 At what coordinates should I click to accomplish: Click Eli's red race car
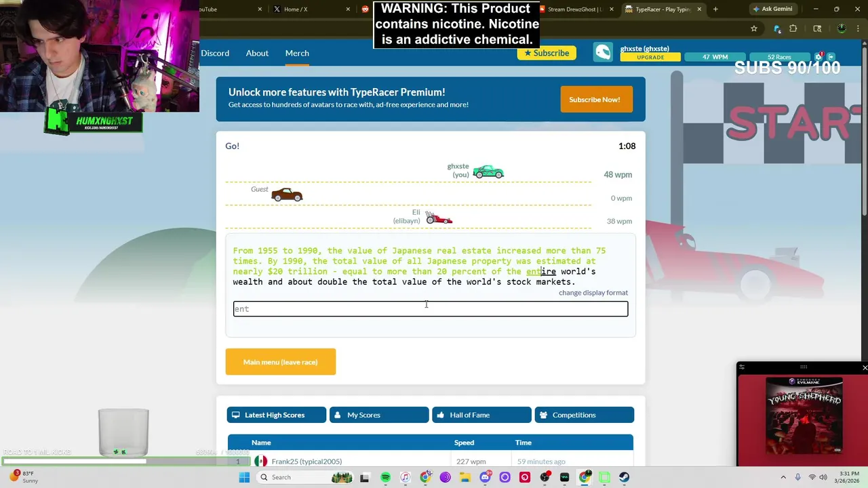tap(439, 218)
